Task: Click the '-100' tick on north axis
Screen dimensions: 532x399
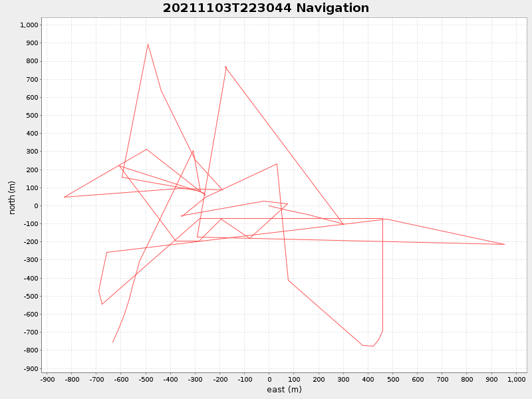Action: pyautogui.click(x=31, y=224)
